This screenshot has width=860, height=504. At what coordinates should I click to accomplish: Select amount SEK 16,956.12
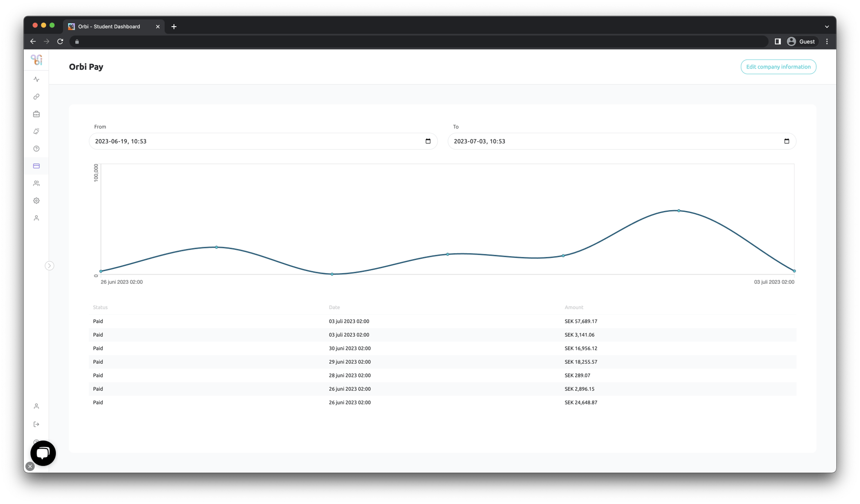pyautogui.click(x=580, y=348)
